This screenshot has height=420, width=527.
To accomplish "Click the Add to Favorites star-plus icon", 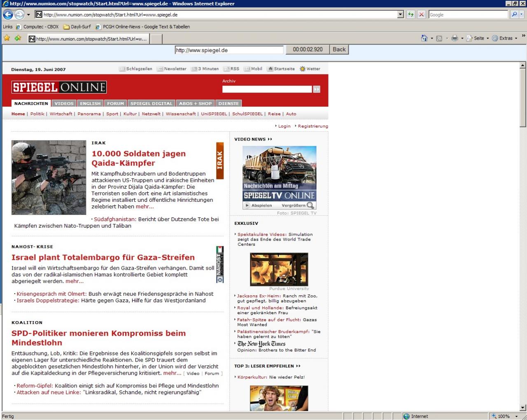I will [18, 38].
